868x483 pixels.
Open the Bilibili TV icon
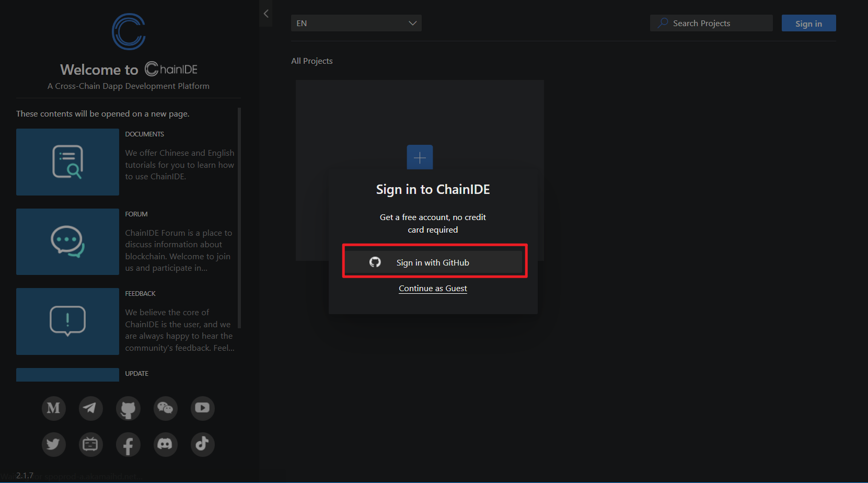pos(90,444)
